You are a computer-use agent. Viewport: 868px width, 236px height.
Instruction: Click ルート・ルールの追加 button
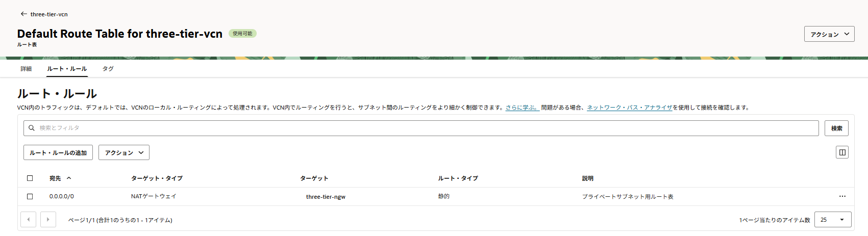(x=58, y=152)
